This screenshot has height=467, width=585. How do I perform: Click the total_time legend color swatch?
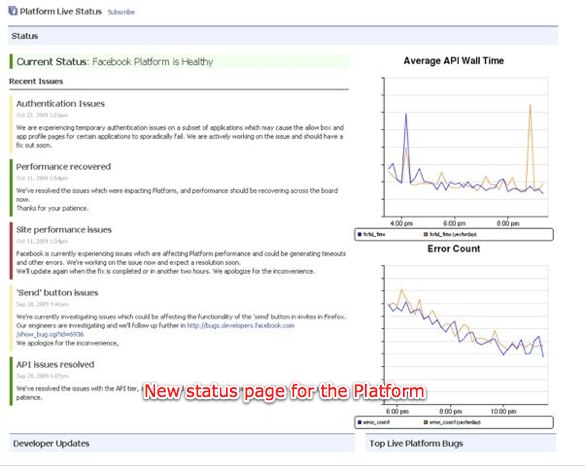point(360,234)
